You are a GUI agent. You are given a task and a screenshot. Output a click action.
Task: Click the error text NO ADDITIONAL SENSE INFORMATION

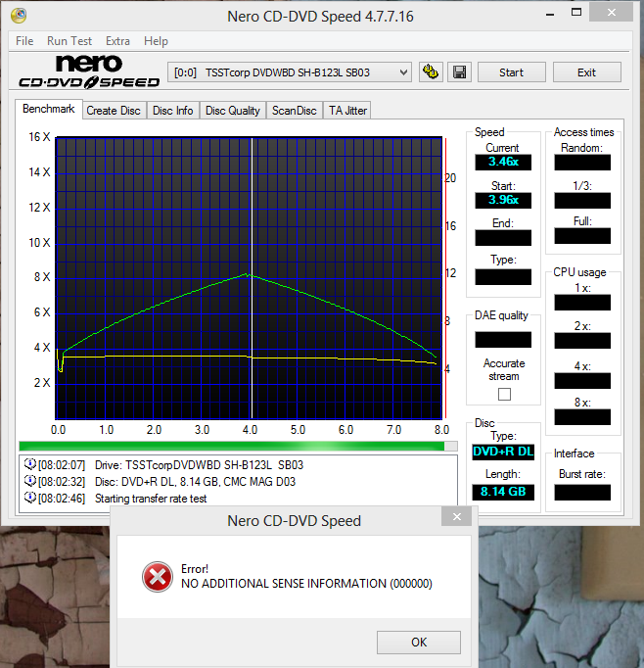(306, 583)
